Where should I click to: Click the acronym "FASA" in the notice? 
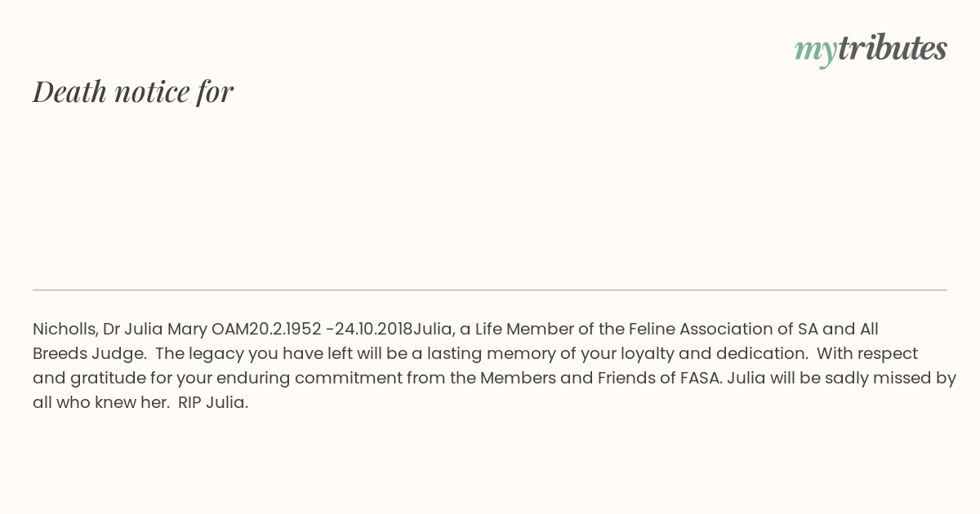coord(700,379)
